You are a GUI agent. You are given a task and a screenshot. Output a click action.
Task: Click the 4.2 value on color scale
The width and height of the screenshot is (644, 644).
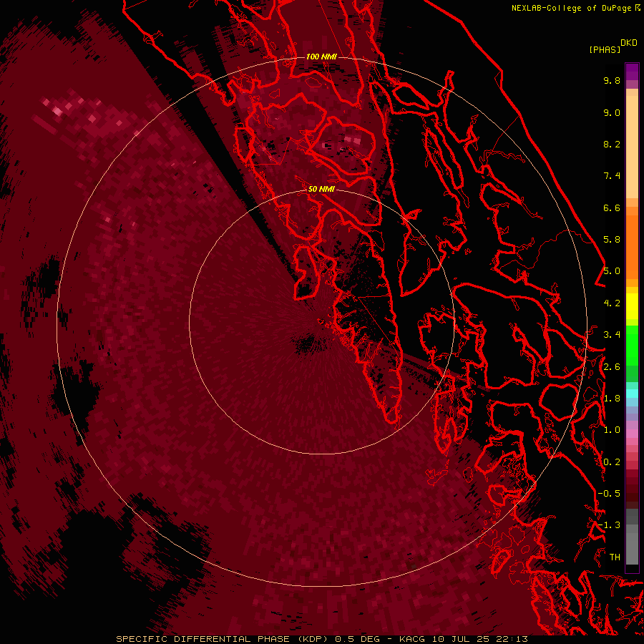[x=612, y=303]
